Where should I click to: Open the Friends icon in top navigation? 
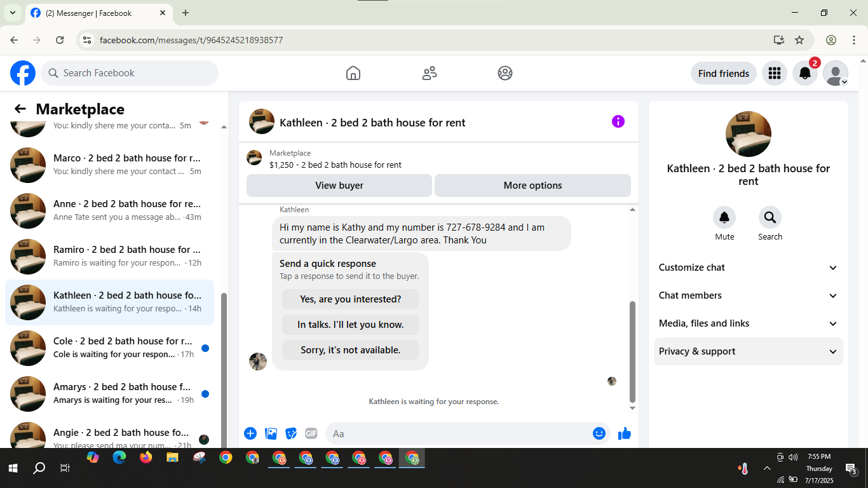430,73
